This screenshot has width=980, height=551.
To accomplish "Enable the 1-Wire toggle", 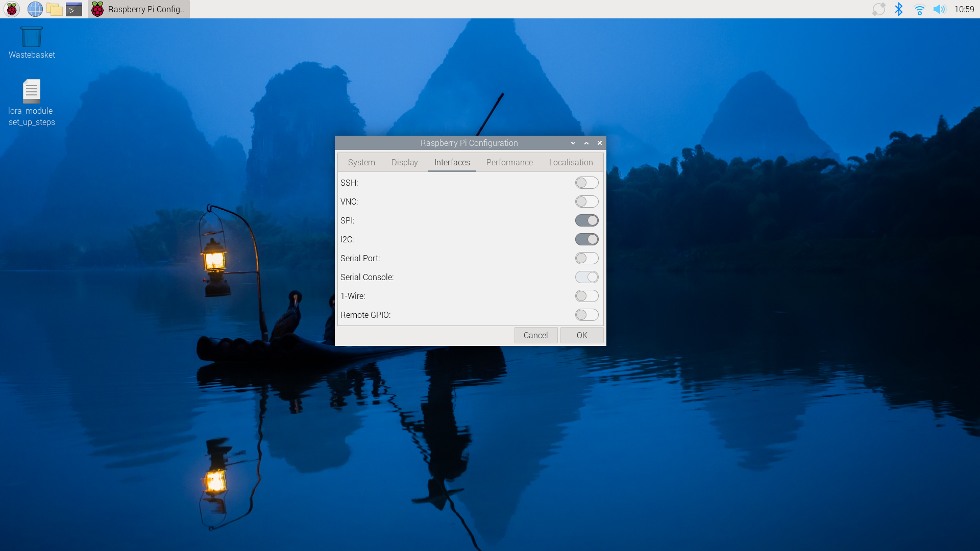I will 587,296.
